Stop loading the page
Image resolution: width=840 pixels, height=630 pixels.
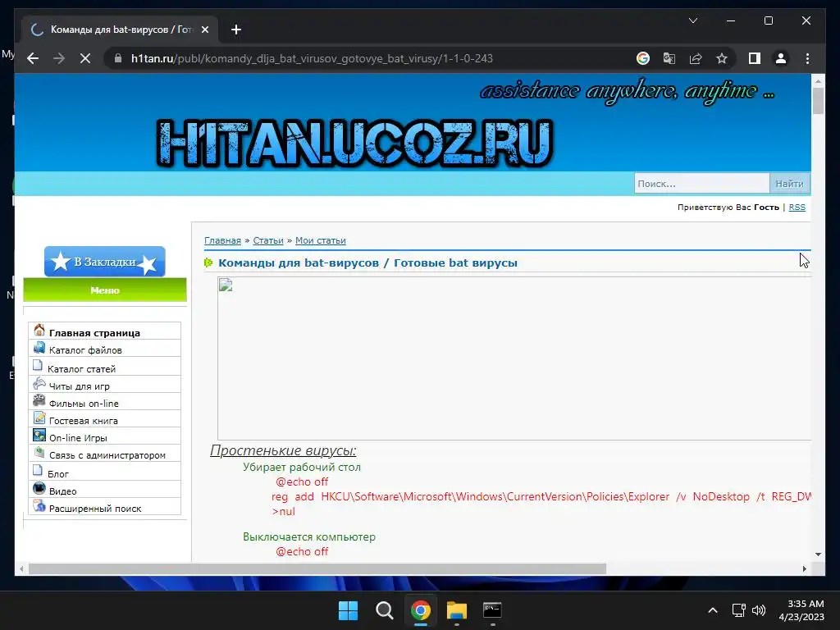pos(85,58)
